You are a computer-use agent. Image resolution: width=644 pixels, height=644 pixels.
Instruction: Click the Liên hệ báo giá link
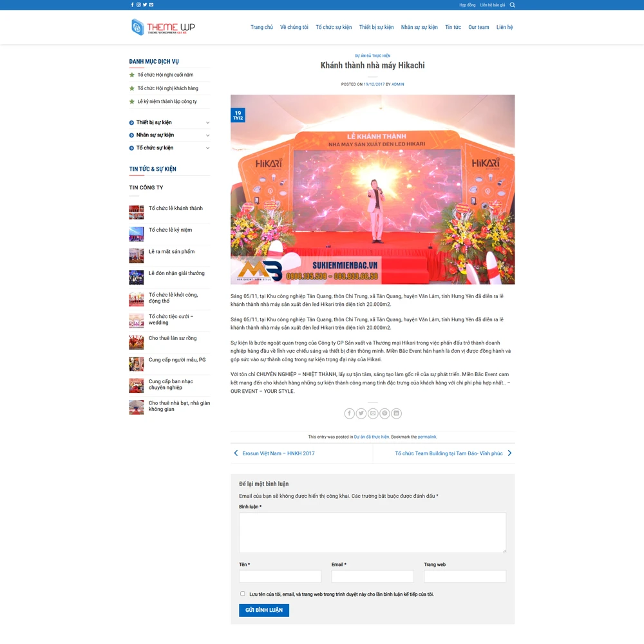pos(493,5)
